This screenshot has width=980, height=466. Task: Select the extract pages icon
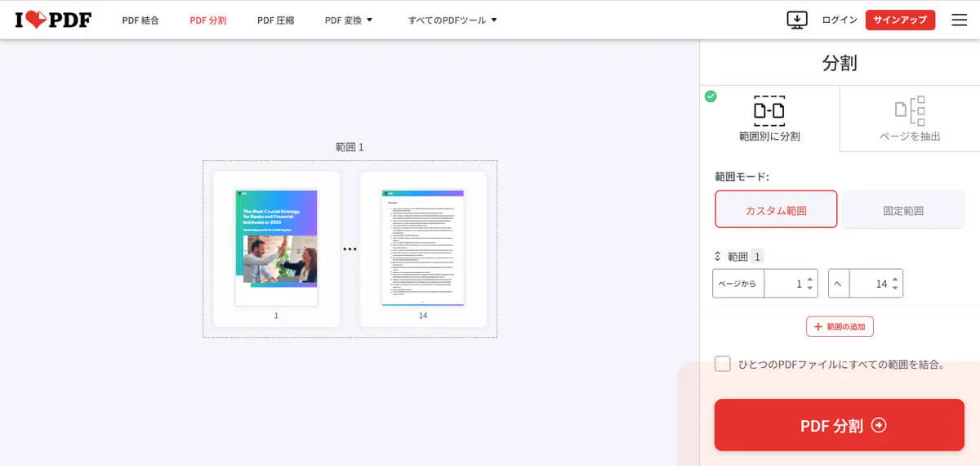tap(910, 110)
